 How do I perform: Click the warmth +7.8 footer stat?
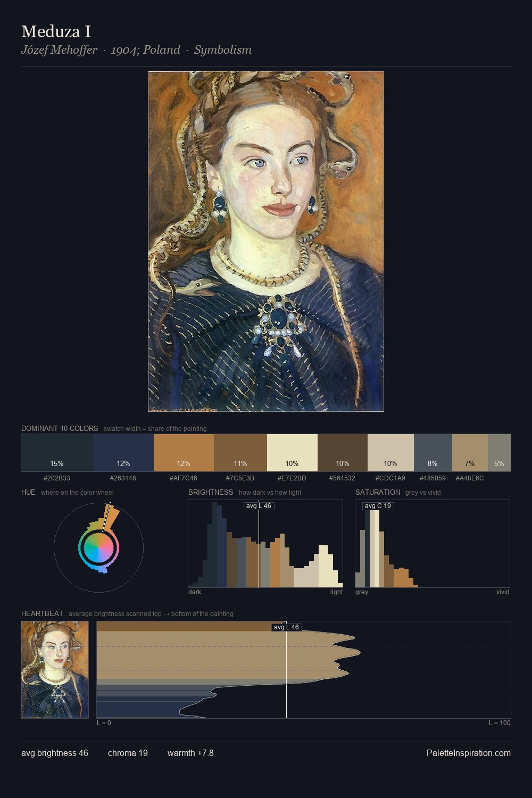(190, 753)
